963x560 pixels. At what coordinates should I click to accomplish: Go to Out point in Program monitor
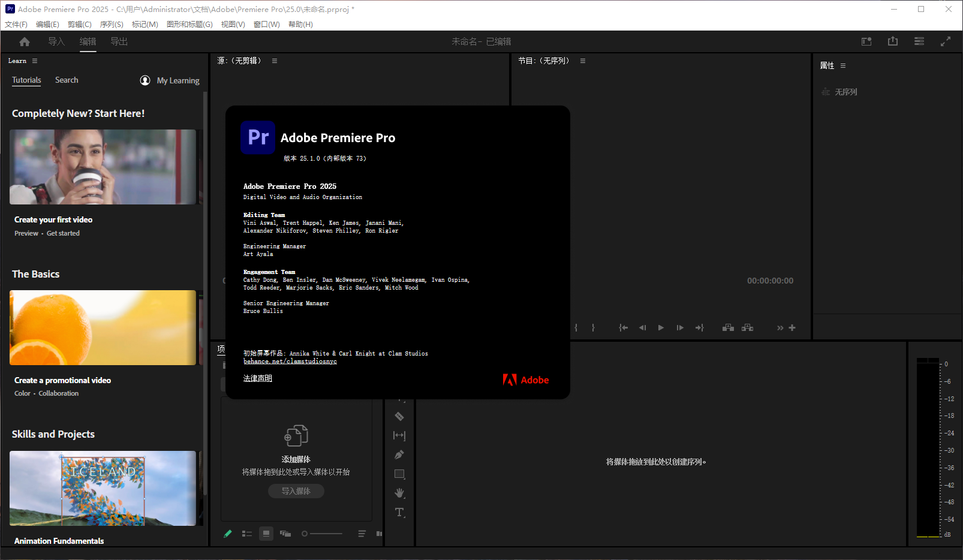click(699, 327)
